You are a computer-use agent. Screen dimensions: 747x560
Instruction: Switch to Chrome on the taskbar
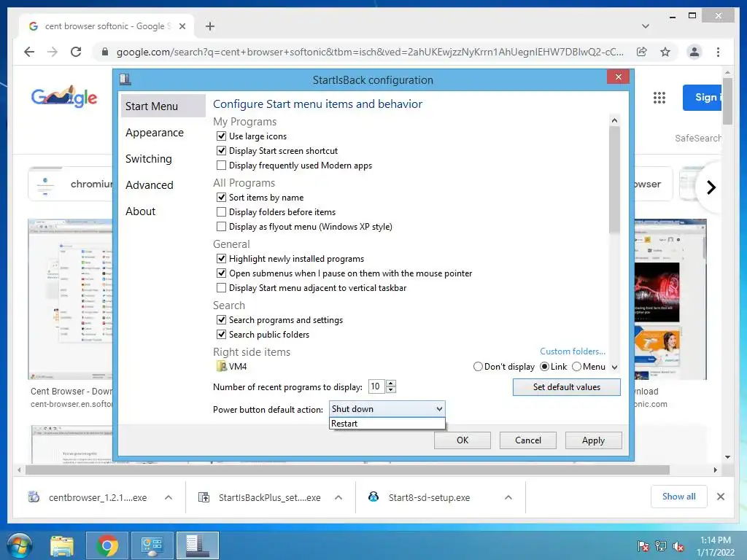pyautogui.click(x=107, y=545)
